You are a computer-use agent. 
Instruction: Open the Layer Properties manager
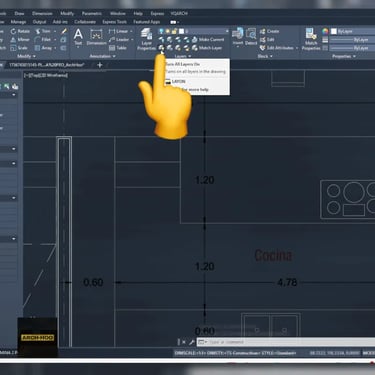tap(146, 39)
